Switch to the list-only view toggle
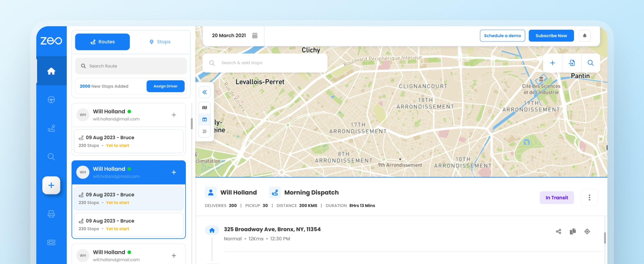 (x=205, y=131)
